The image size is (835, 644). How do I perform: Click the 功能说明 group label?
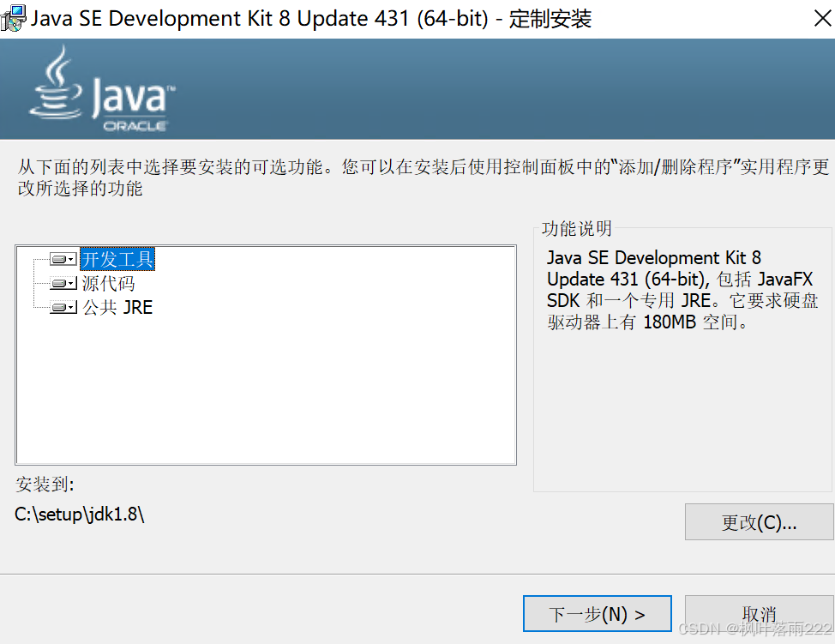tap(577, 228)
